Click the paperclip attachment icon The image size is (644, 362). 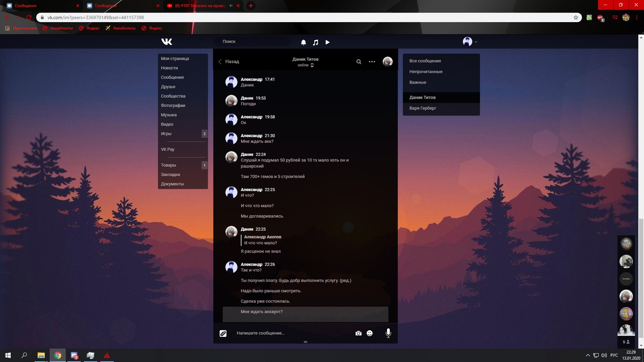[223, 333]
